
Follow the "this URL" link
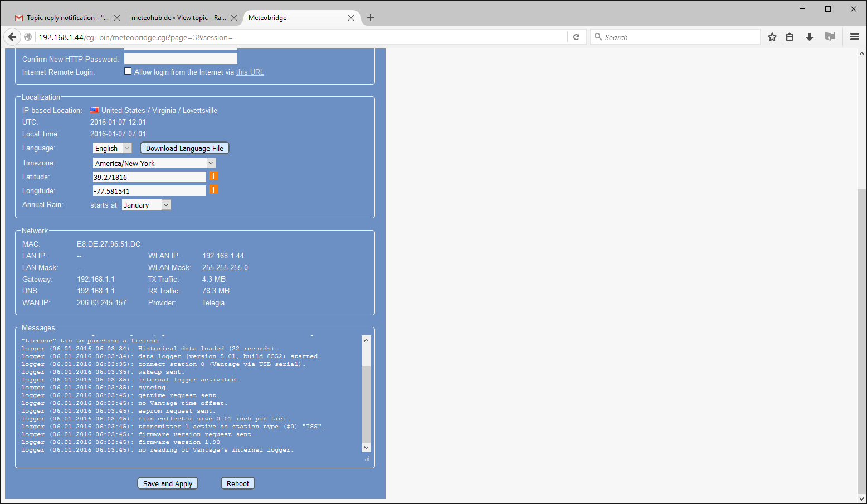click(250, 72)
